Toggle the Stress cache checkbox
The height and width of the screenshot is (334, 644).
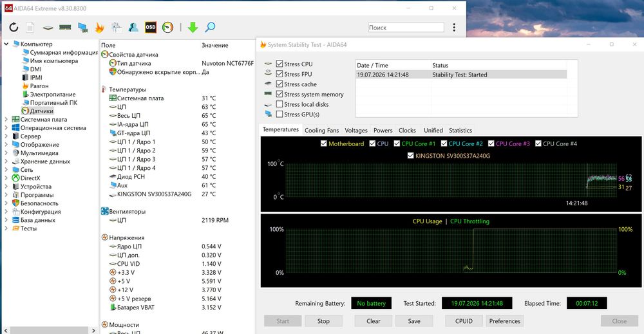coord(279,84)
